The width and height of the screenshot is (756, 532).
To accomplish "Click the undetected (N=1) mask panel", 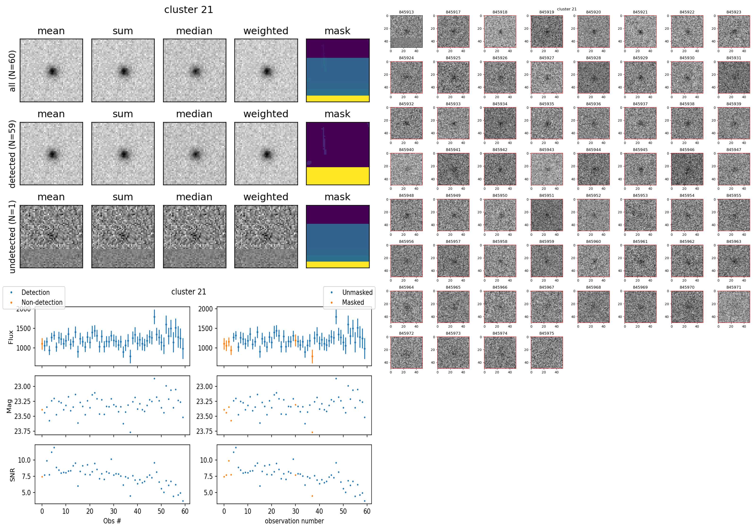I will 338,236.
